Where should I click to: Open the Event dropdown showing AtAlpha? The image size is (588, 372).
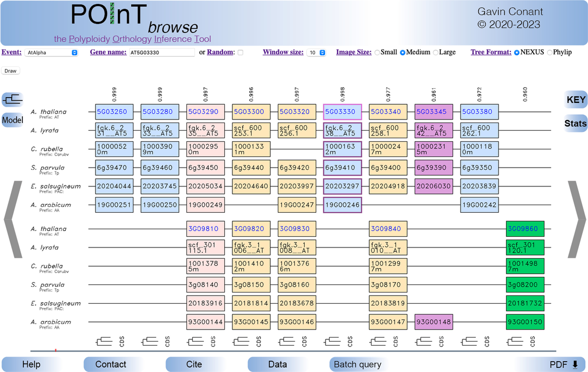tap(51, 52)
